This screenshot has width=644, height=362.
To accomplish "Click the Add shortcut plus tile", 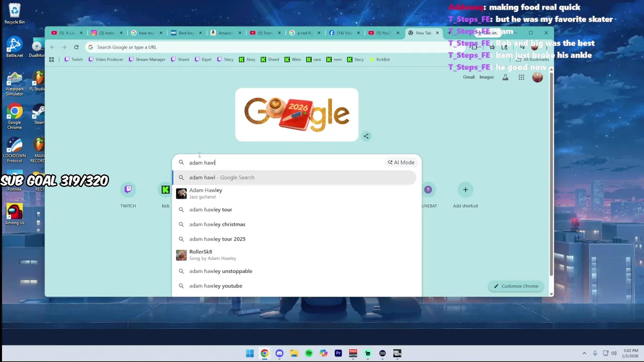I will [x=465, y=195].
